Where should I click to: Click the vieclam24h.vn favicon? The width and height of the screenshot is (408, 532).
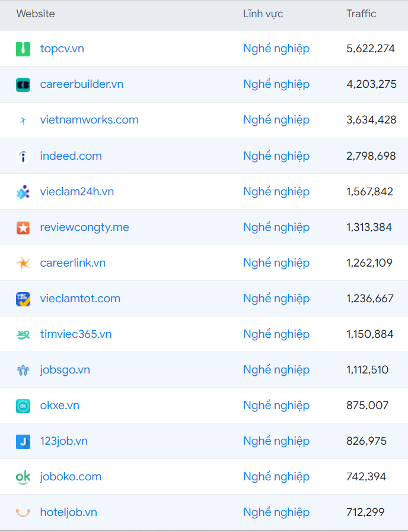pyautogui.click(x=23, y=192)
